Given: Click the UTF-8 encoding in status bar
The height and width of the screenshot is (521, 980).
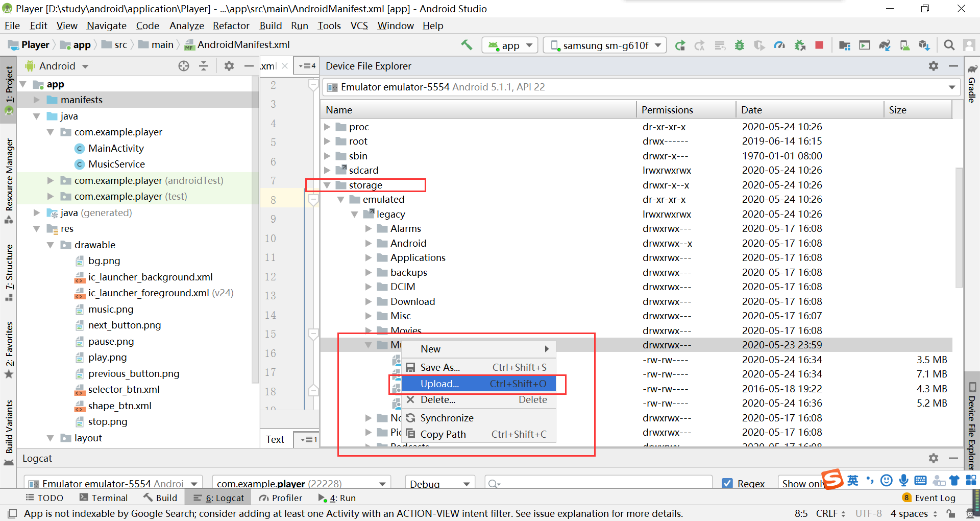Looking at the screenshot, I should coord(868,513).
